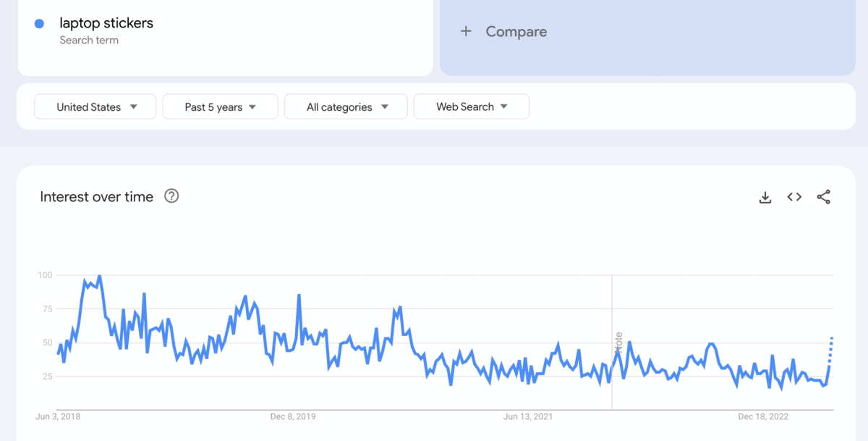Open the United States region dropdown
868x441 pixels.
[x=95, y=106]
